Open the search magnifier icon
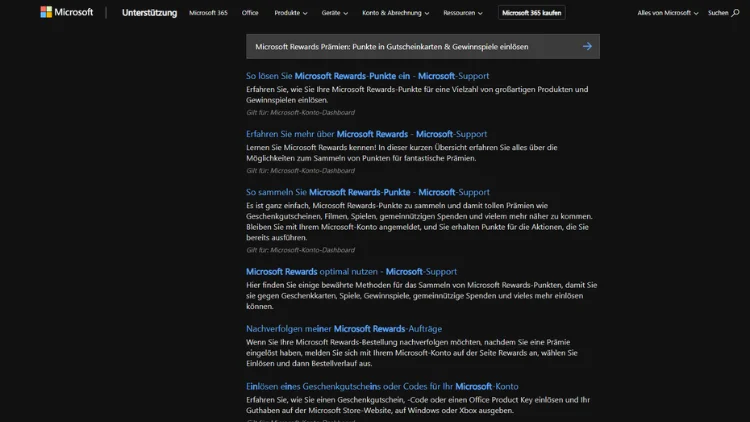 coord(735,13)
